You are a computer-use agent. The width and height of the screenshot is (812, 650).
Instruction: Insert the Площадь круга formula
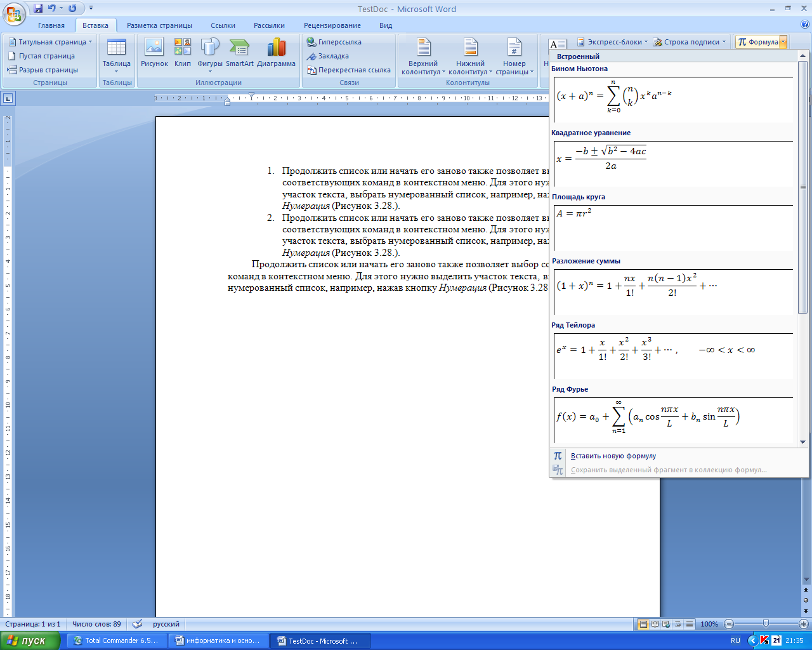673,227
